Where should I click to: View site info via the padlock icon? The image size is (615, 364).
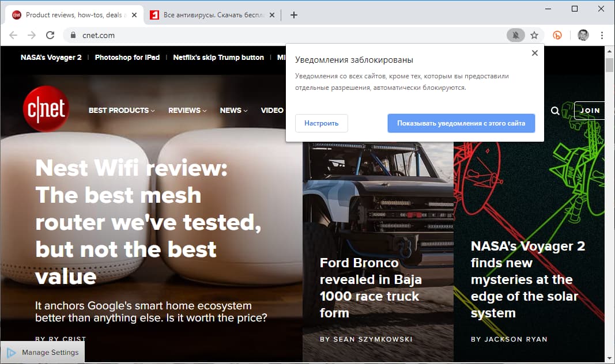coord(73,35)
